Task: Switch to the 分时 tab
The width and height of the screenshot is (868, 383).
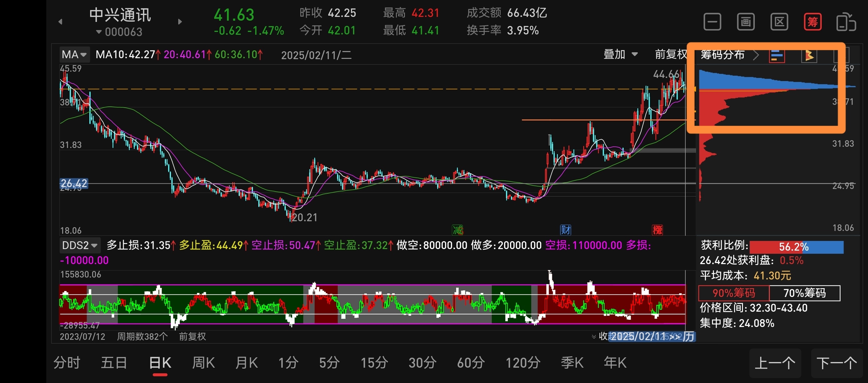Action: pyautogui.click(x=67, y=363)
